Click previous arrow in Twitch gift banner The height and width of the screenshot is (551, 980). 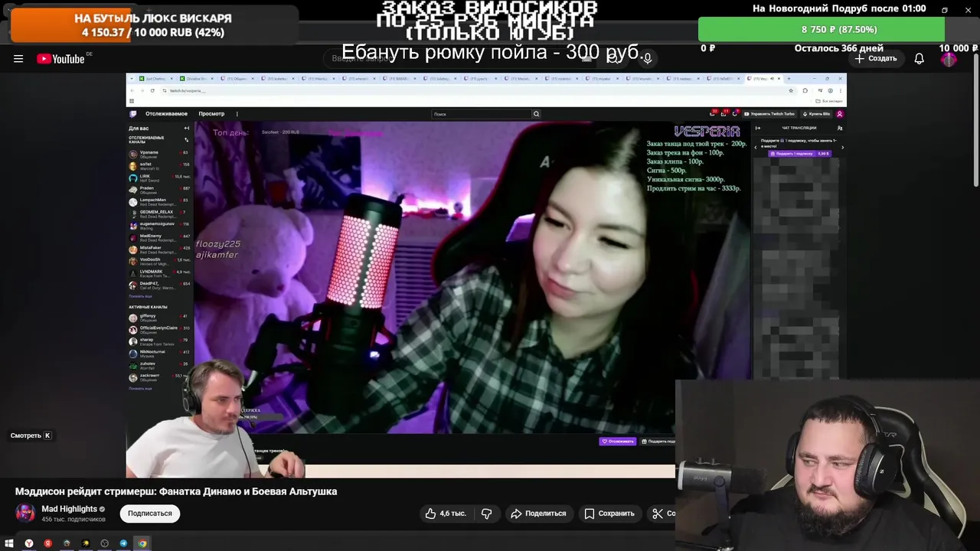coord(756,147)
